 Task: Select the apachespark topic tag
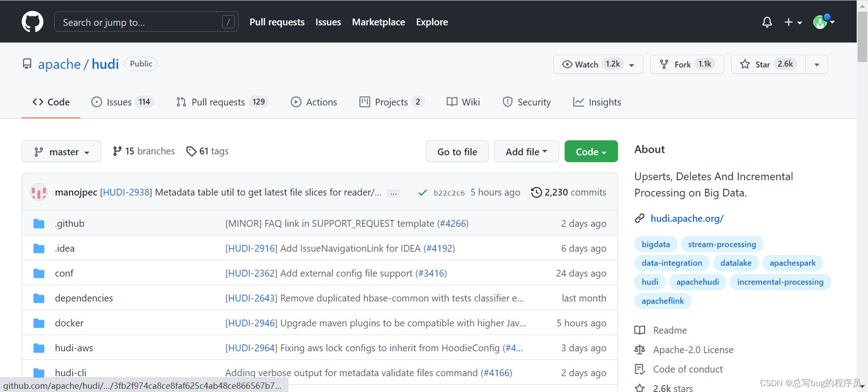point(793,263)
